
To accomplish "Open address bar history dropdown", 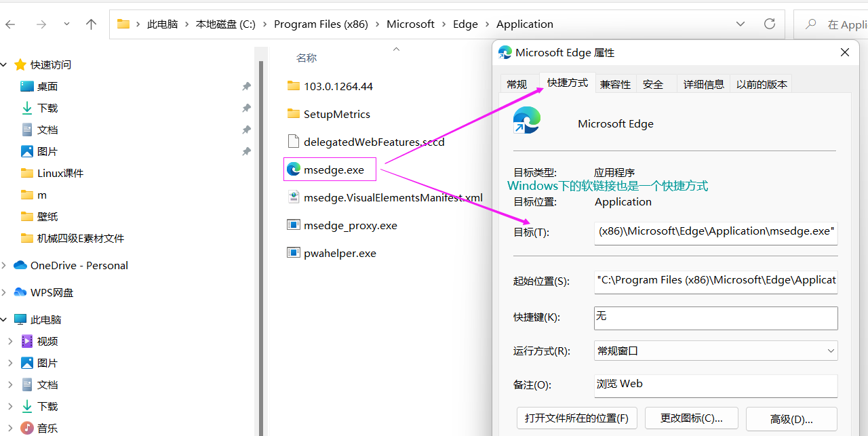I will point(741,24).
